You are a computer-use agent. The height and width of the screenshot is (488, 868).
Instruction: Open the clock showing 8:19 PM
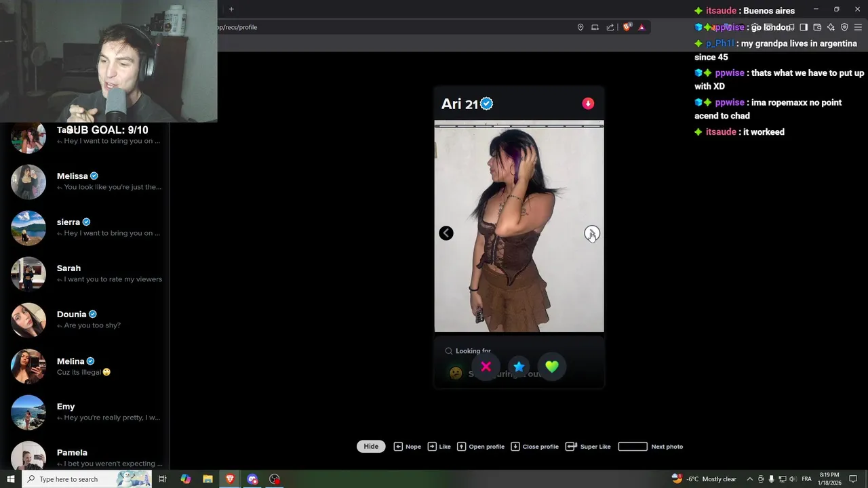[829, 479]
